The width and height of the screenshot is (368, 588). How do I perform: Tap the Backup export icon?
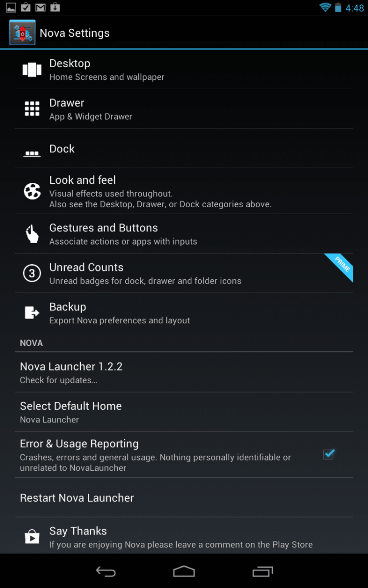pos(32,313)
